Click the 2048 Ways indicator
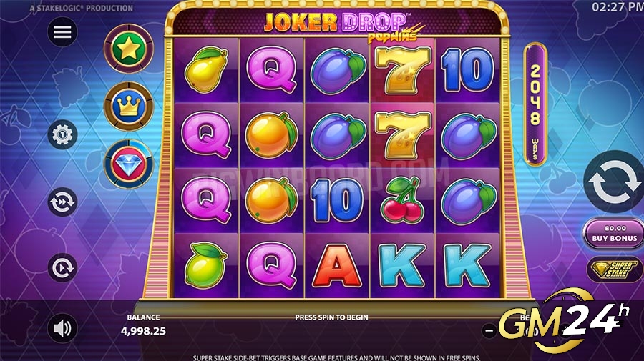The image size is (644, 361). coord(535,104)
